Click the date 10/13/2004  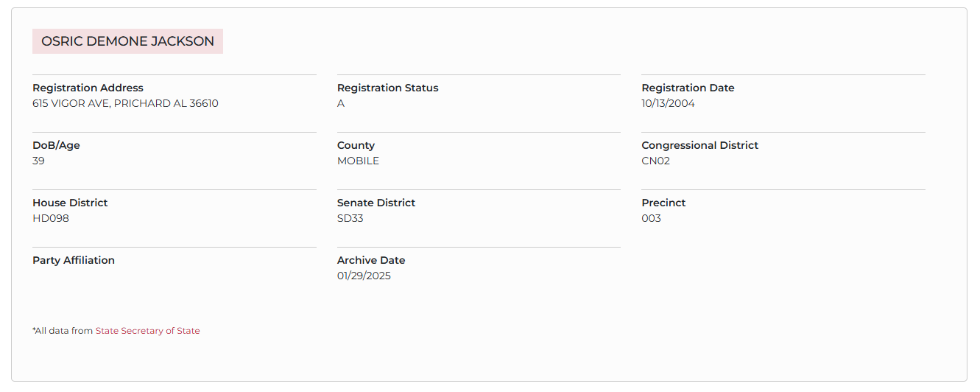[668, 103]
